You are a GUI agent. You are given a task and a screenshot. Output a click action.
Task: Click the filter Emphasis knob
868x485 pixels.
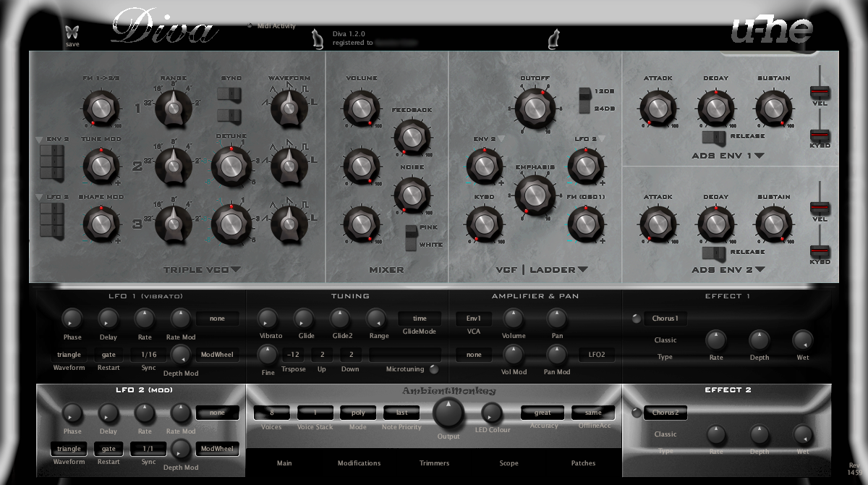pos(534,194)
